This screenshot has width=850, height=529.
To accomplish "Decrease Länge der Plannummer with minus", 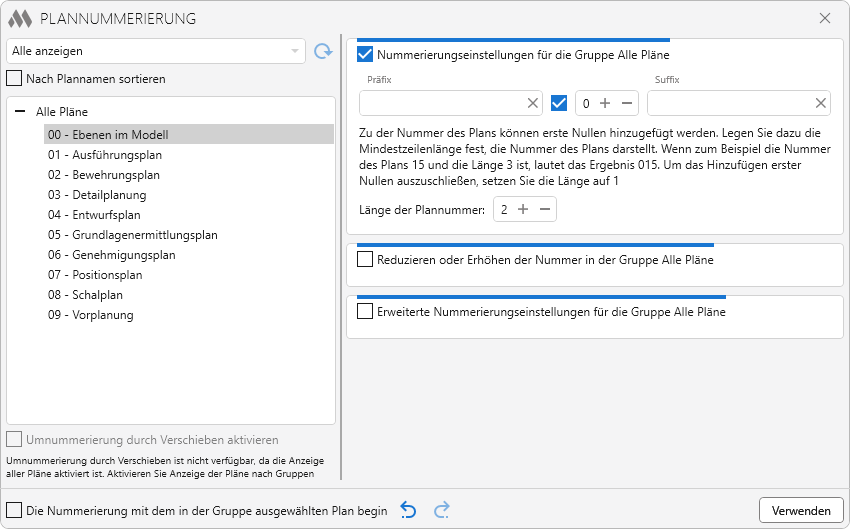I will pyautogui.click(x=545, y=209).
